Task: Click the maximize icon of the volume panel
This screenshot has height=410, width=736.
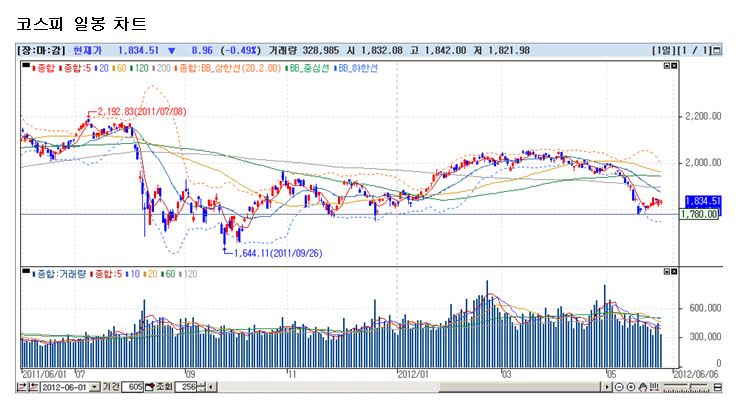Action: (667, 272)
